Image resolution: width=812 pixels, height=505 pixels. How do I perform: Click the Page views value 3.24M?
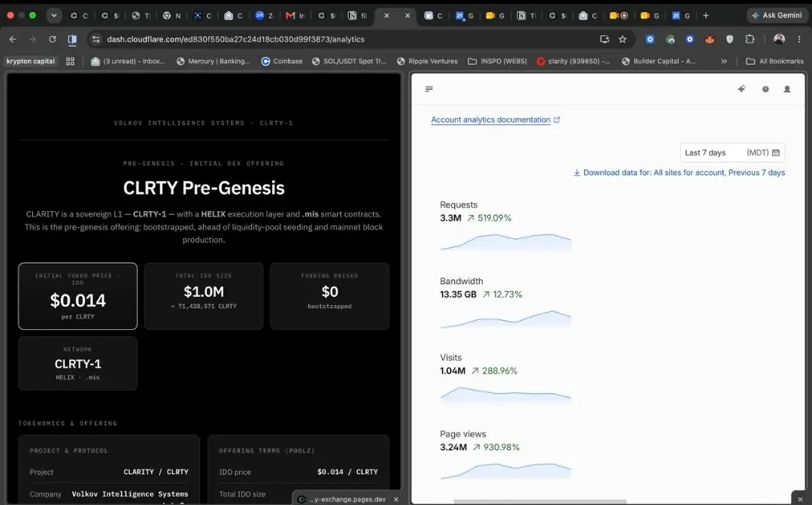coord(453,447)
